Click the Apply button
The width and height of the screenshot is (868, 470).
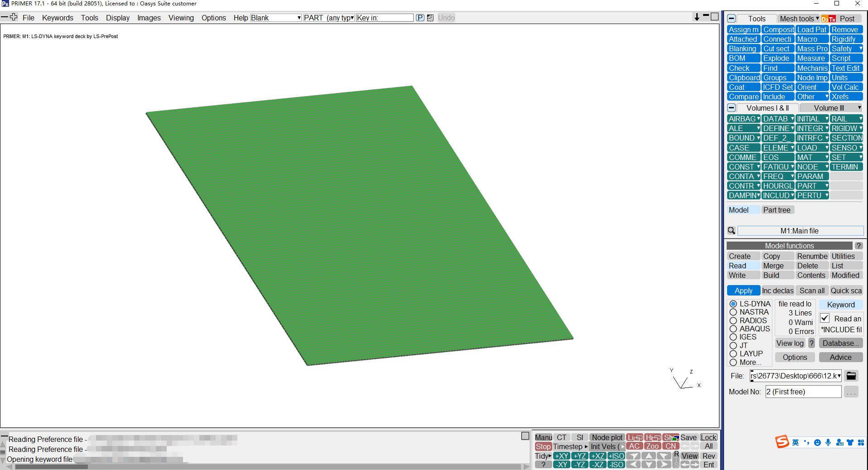coord(744,291)
